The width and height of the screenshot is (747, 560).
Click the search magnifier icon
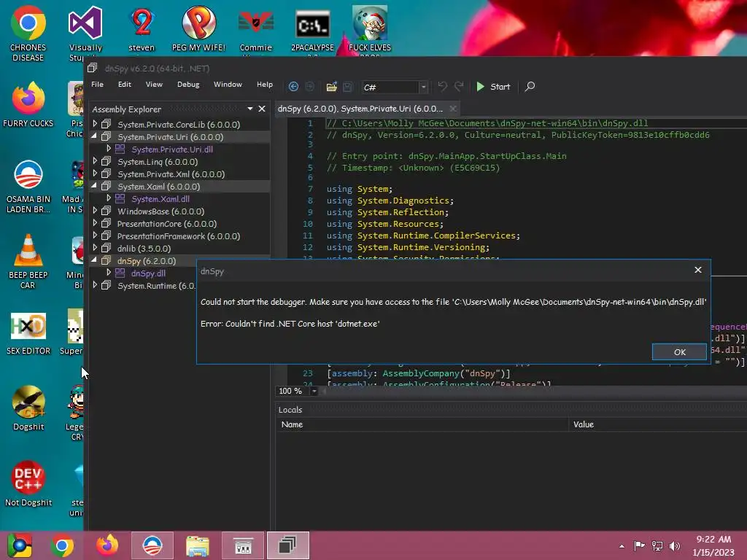[x=530, y=87]
